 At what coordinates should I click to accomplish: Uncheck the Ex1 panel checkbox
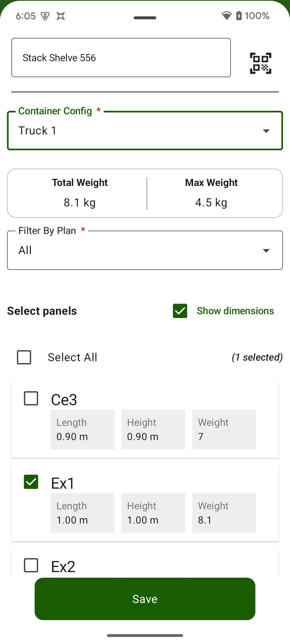(x=31, y=482)
